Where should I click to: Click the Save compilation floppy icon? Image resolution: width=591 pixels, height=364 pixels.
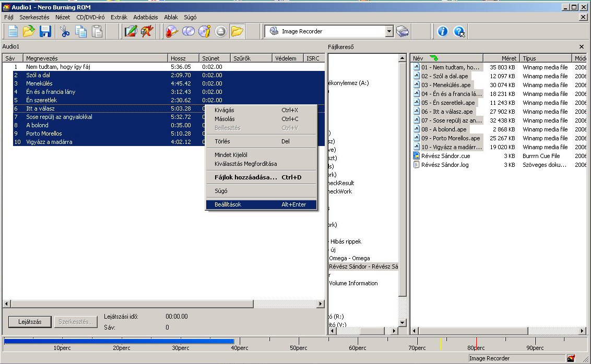[45, 31]
